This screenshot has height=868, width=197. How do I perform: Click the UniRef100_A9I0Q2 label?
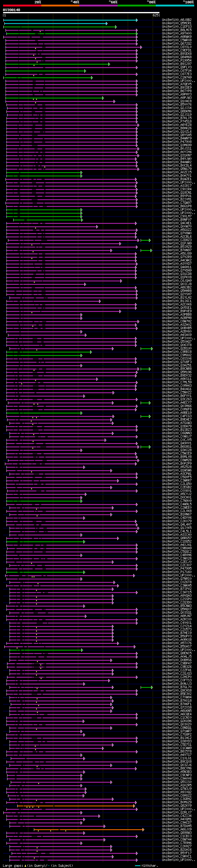(177, 792)
